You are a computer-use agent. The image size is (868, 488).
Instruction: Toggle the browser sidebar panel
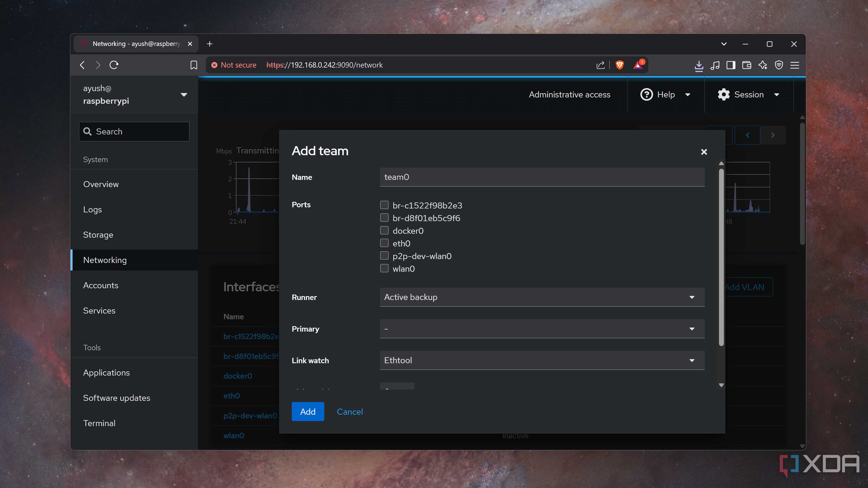click(x=731, y=65)
